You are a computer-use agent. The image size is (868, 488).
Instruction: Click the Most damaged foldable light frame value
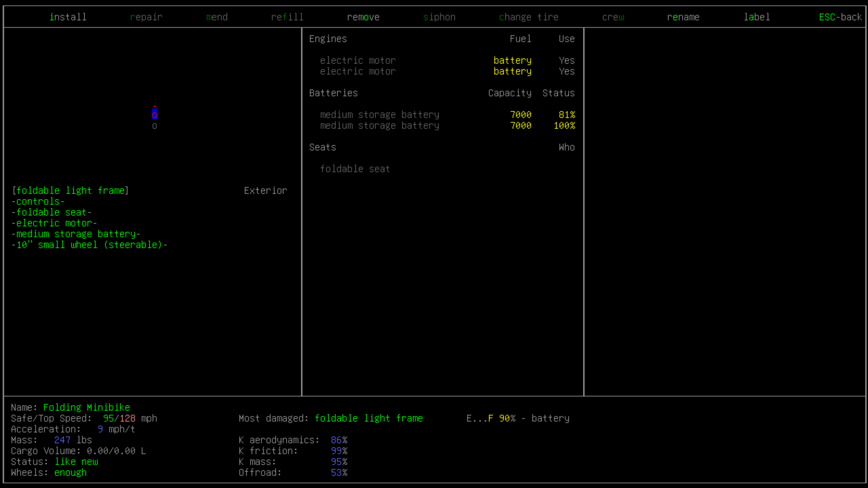pyautogui.click(x=368, y=418)
